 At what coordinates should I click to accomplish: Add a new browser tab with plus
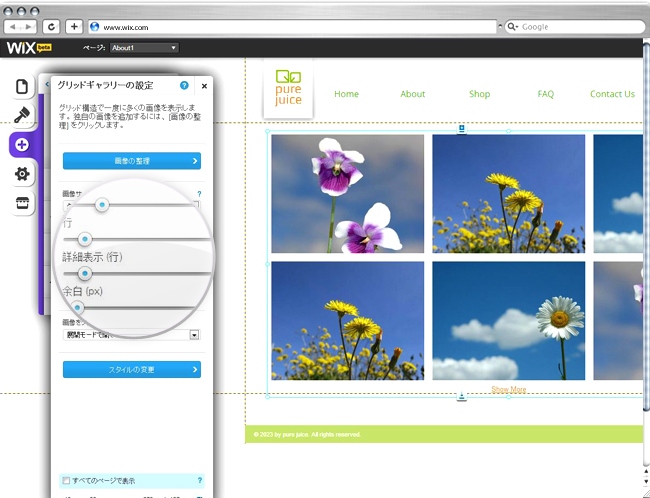point(74,27)
